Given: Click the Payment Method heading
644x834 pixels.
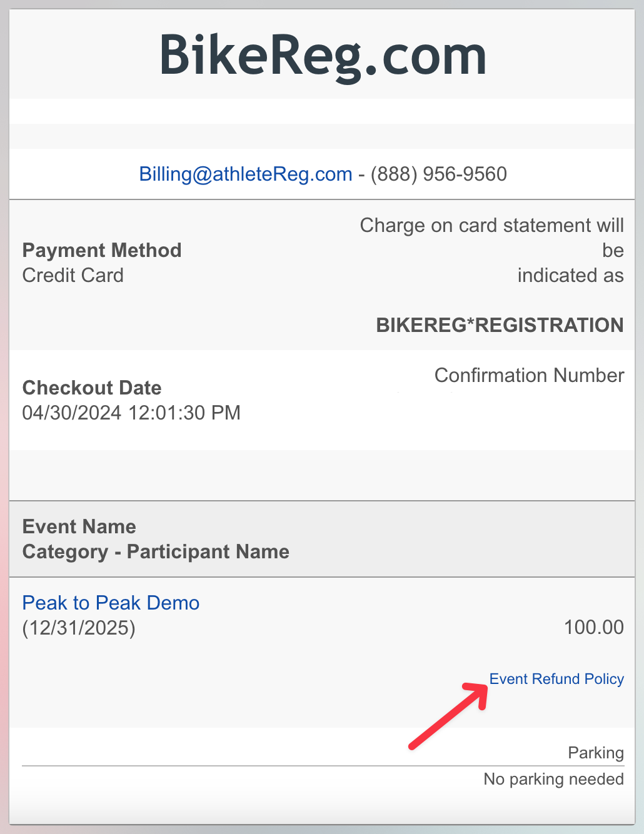Looking at the screenshot, I should (102, 250).
